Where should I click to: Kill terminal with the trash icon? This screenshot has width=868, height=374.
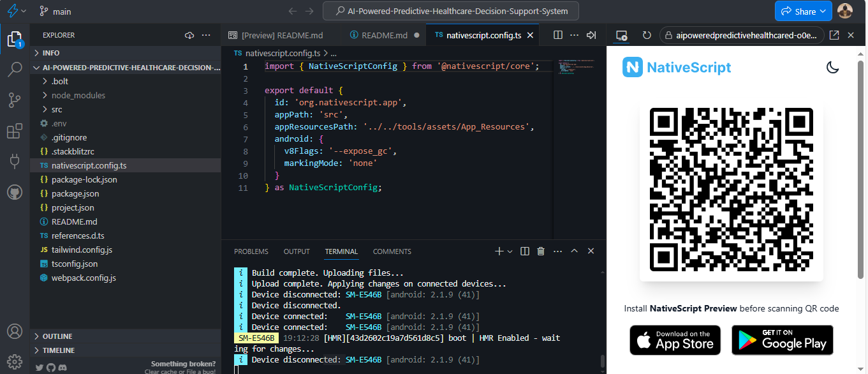(541, 251)
